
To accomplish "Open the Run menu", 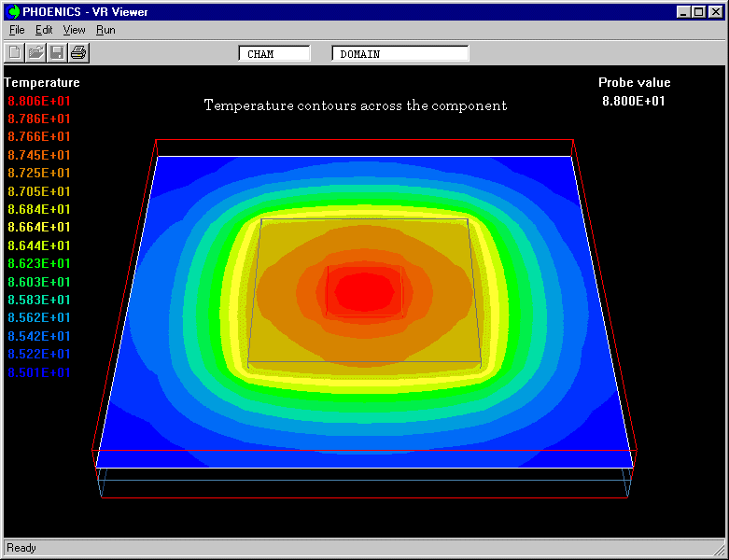I will click(x=105, y=30).
